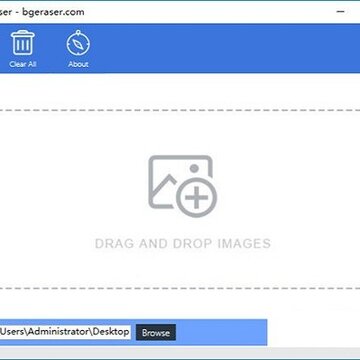Click the 'Administrator' text in path field
The height and width of the screenshot is (360, 360).
(x=59, y=332)
